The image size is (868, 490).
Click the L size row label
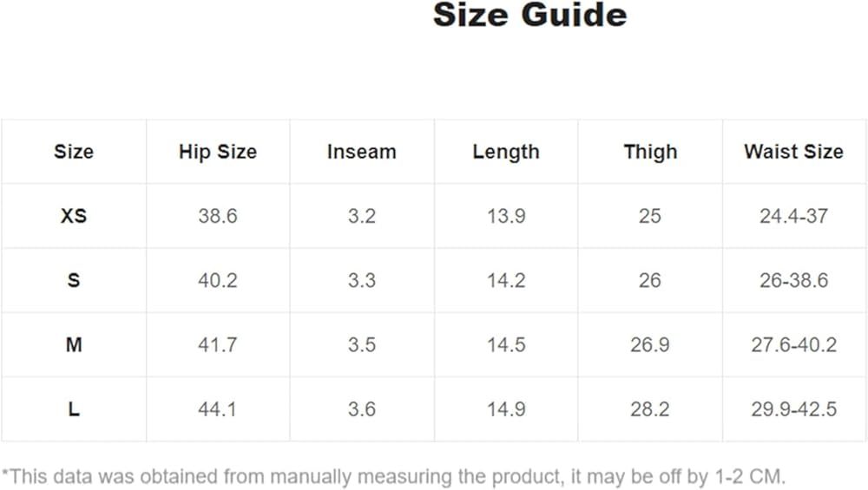click(x=74, y=409)
